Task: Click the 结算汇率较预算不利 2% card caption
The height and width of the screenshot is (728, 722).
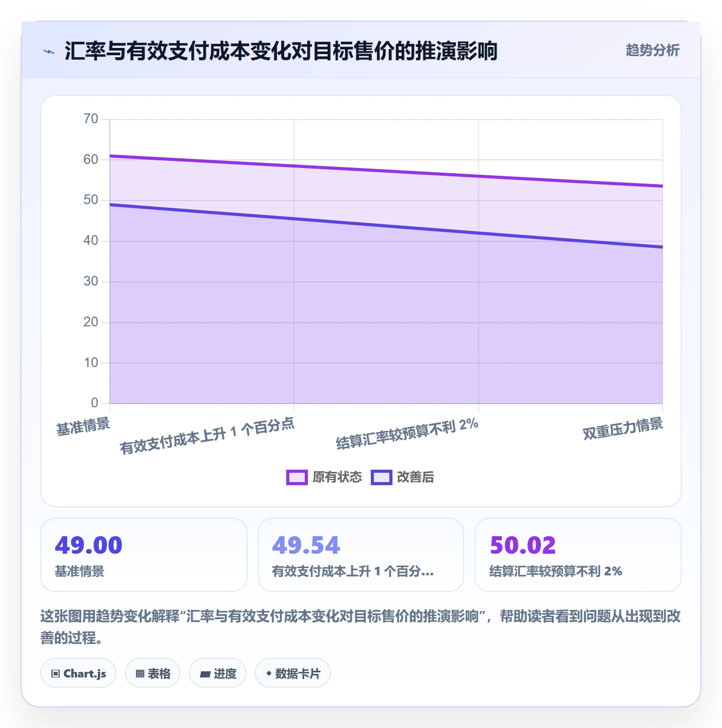Action: (556, 571)
